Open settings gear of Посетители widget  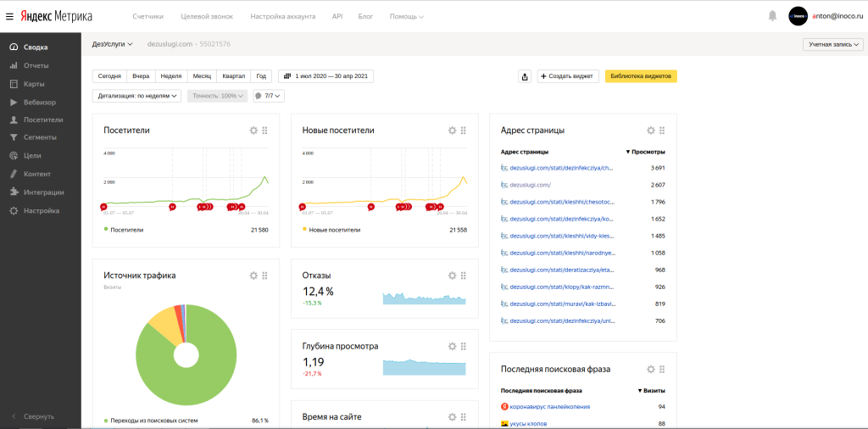click(x=253, y=131)
